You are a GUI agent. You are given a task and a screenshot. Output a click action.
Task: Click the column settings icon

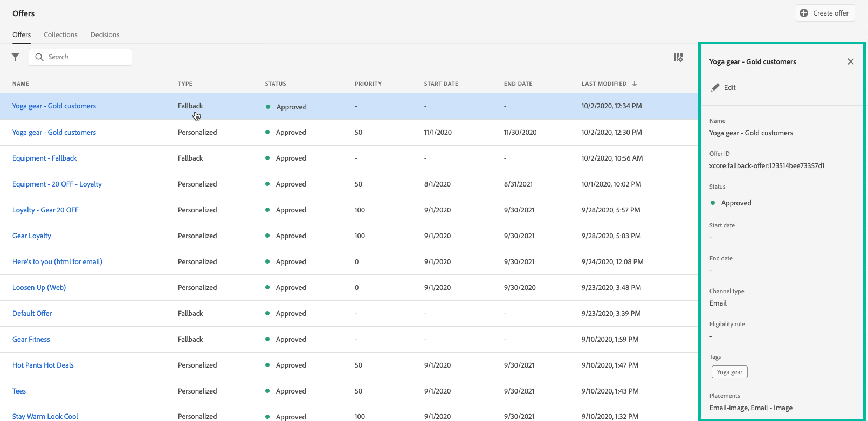tap(678, 57)
